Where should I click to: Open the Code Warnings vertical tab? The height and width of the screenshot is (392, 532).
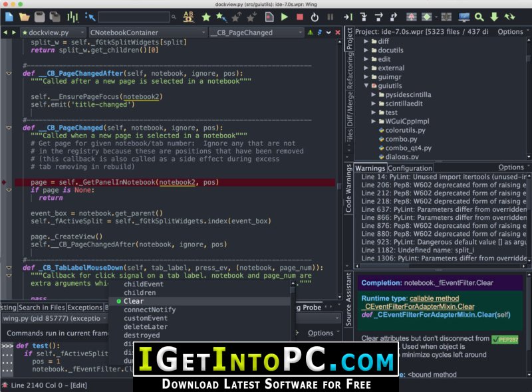click(348, 189)
